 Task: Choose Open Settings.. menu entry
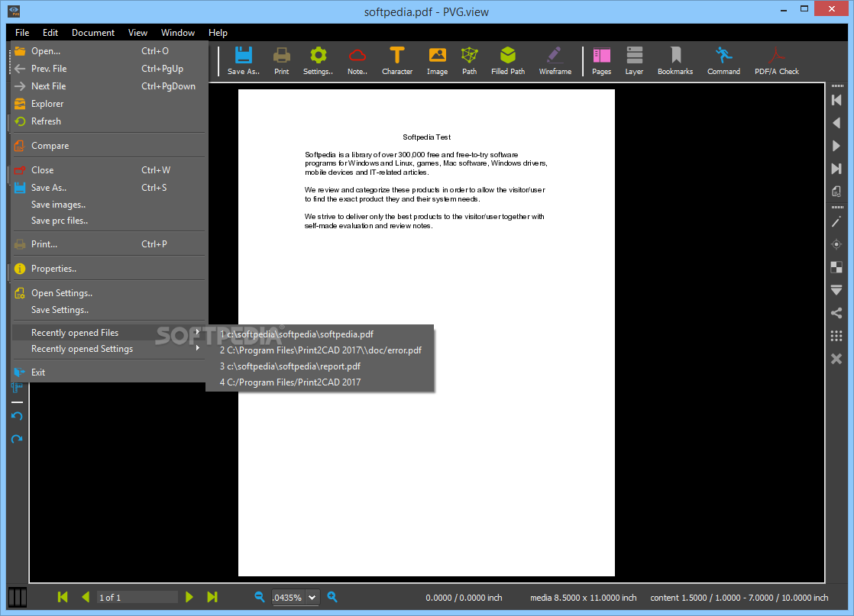(109, 293)
